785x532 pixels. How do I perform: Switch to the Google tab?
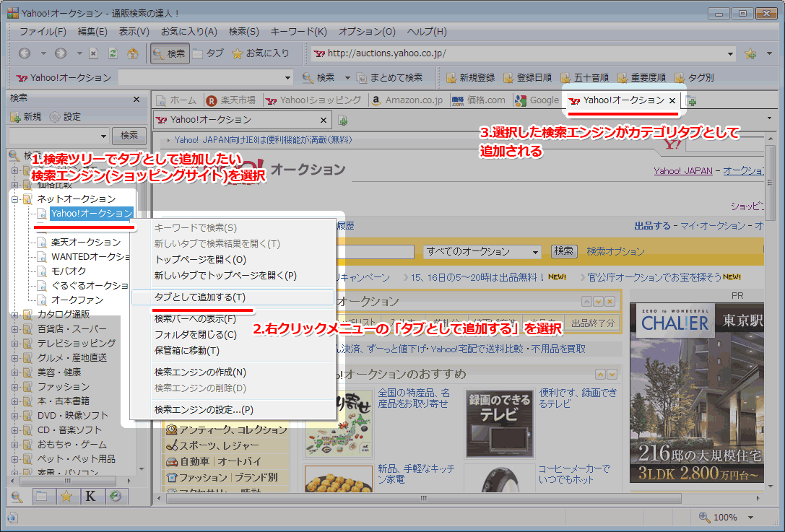click(537, 100)
